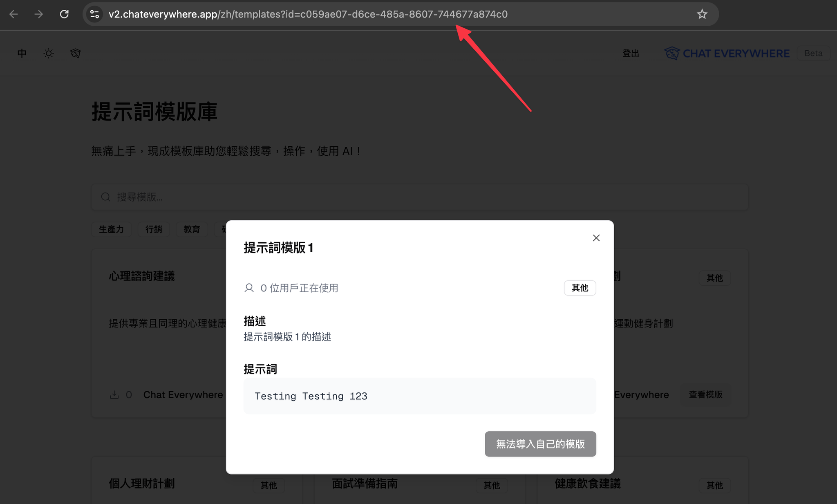Click the 查看模版 button on right card
The width and height of the screenshot is (837, 504).
pos(706,394)
